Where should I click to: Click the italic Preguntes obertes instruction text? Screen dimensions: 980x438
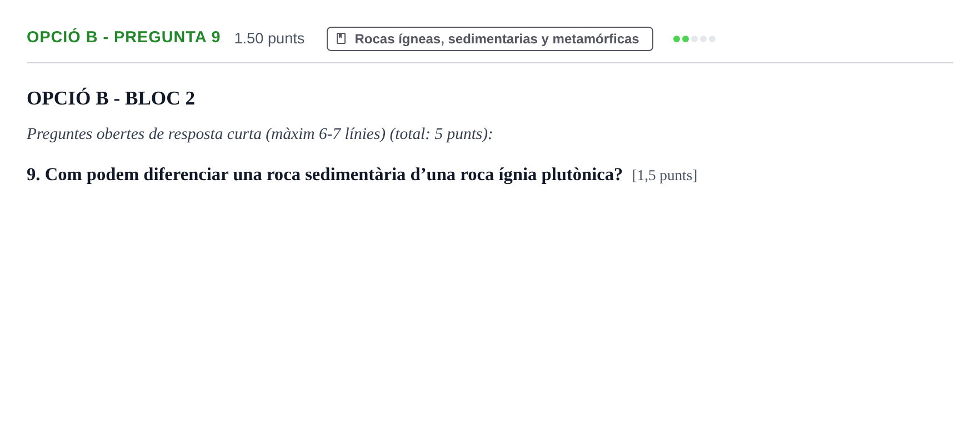(259, 134)
